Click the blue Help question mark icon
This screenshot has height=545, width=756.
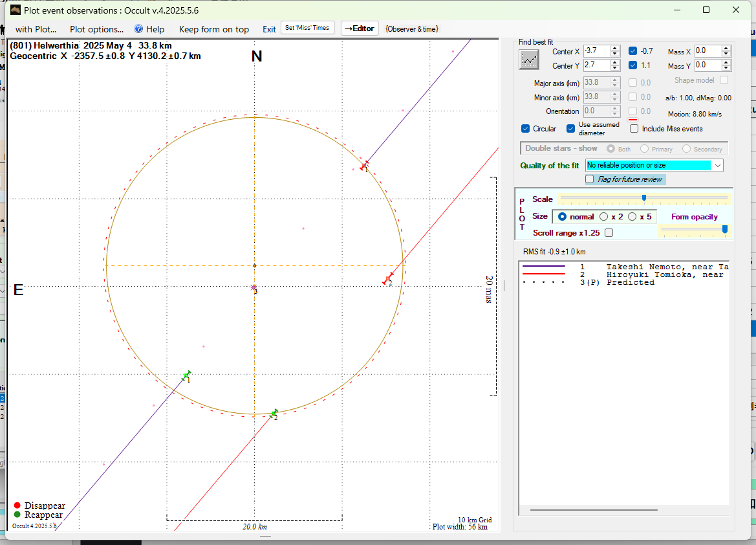coord(138,29)
